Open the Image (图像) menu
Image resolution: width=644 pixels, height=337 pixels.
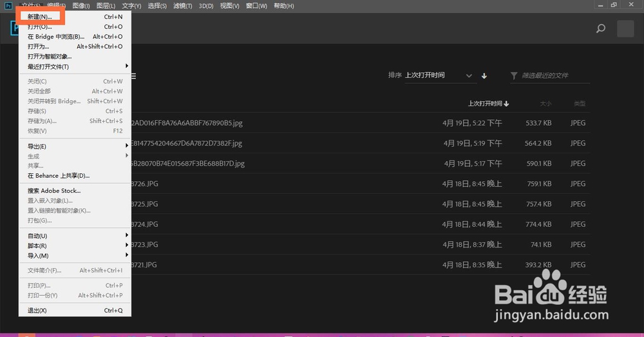(81, 6)
